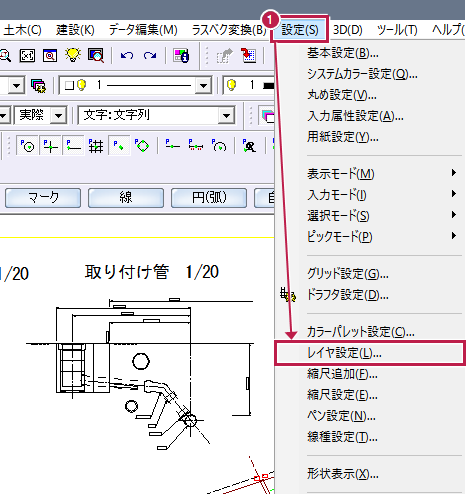Toggle the grid point pick snap
The image size is (468, 494).
pyautogui.click(x=96, y=146)
